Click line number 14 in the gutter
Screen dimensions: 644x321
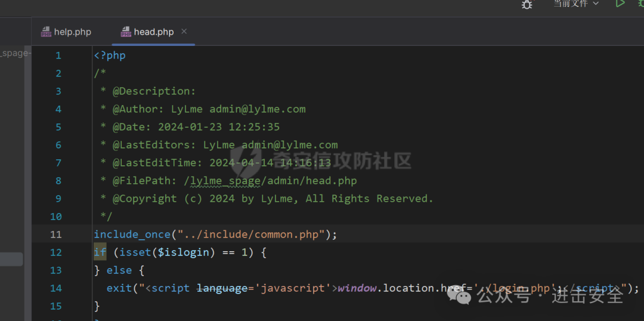55,288
